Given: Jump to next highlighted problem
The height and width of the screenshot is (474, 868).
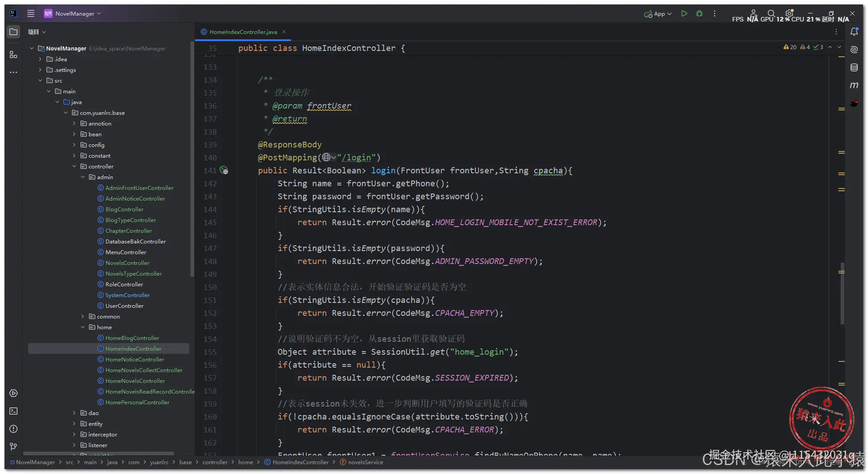Looking at the screenshot, I should [x=839, y=47].
